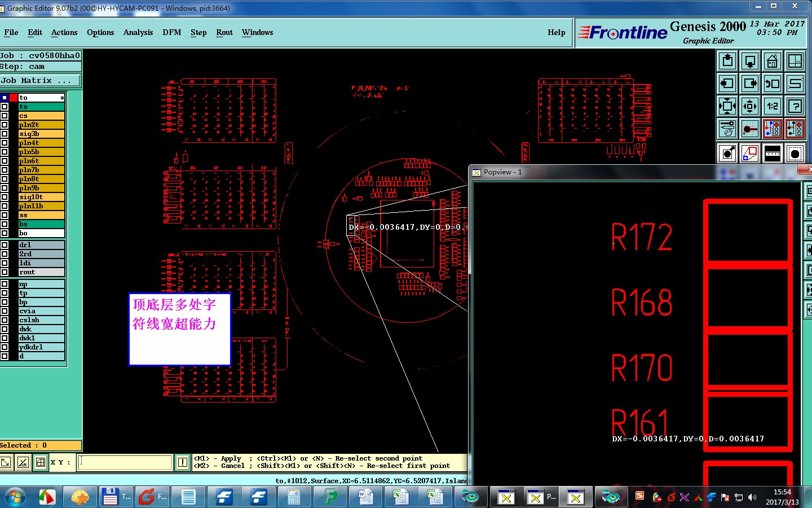Image resolution: width=812 pixels, height=508 pixels.
Task: Toggle checkbox for layer ss
Action: pyautogui.click(x=5, y=215)
